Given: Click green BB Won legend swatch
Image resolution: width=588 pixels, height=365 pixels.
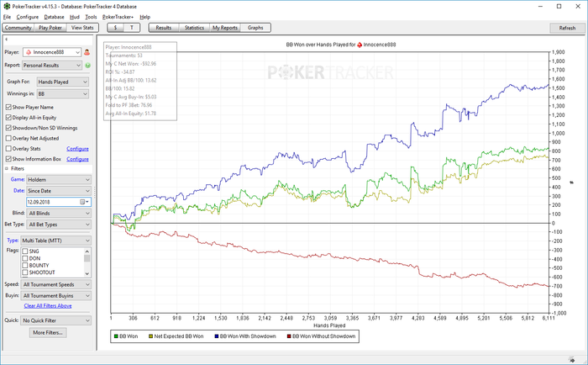Looking at the screenshot, I should click(116, 336).
